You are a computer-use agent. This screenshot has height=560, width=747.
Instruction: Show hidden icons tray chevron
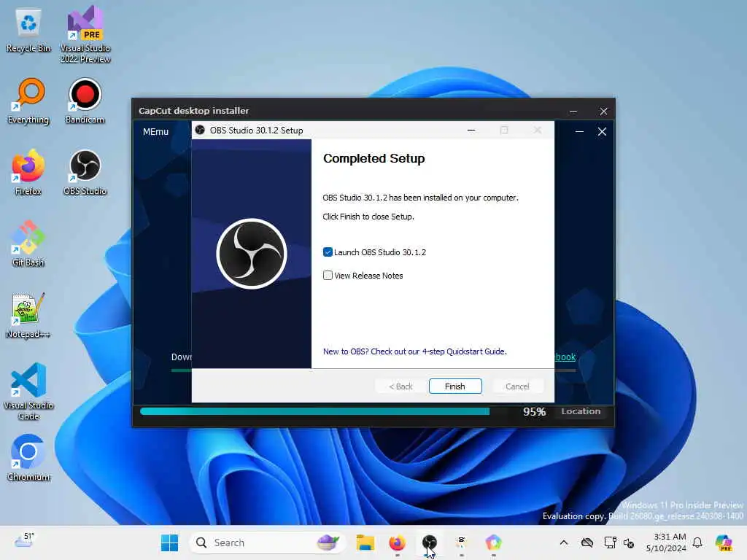point(564,542)
